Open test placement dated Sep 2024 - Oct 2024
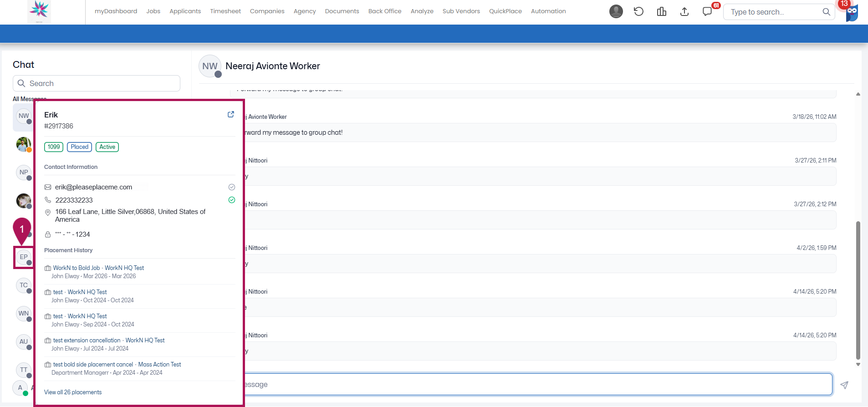 pos(58,316)
